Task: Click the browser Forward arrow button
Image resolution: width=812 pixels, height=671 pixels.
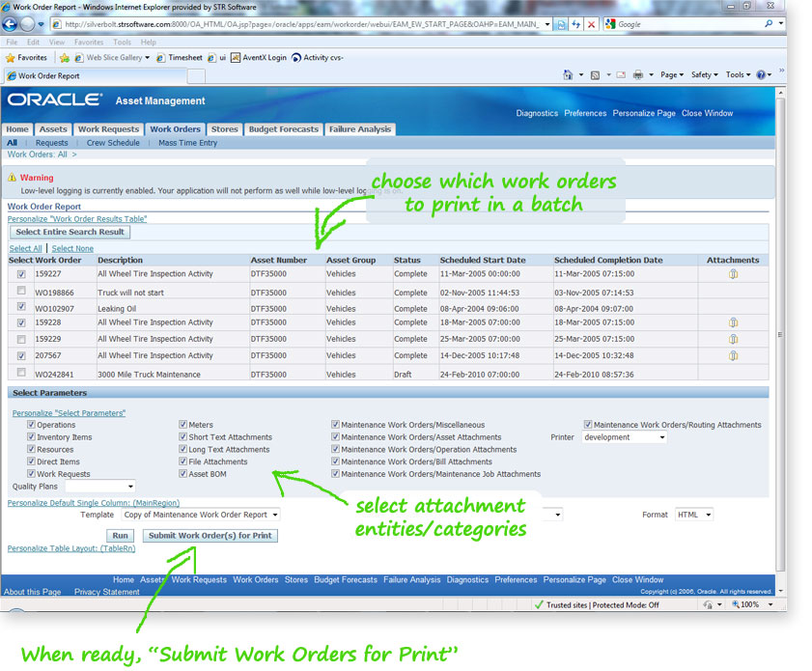Action: click(27, 24)
